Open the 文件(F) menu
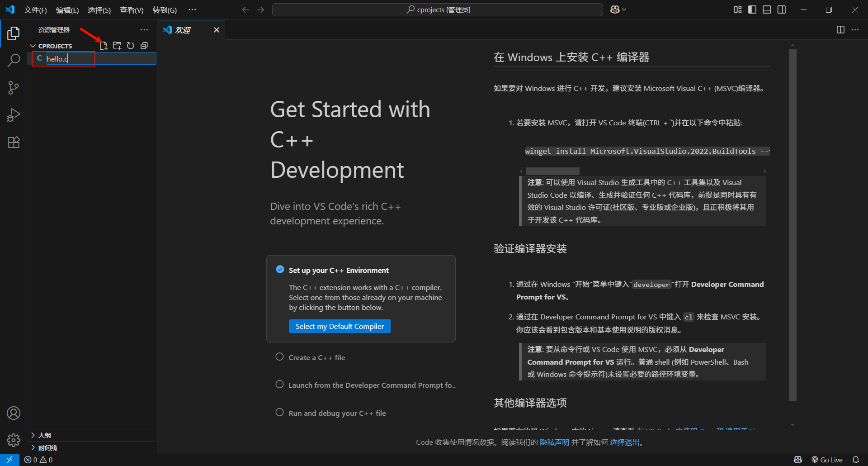This screenshot has width=868, height=466. tap(35, 10)
